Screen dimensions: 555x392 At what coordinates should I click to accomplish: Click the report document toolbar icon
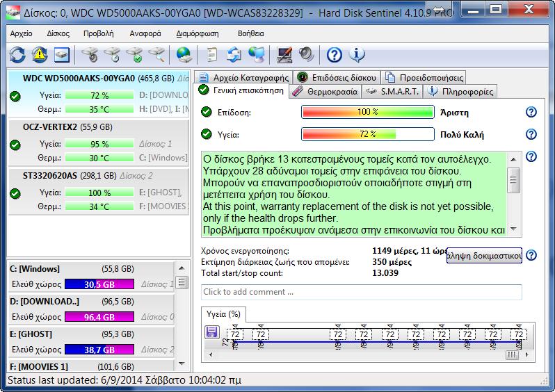211,55
